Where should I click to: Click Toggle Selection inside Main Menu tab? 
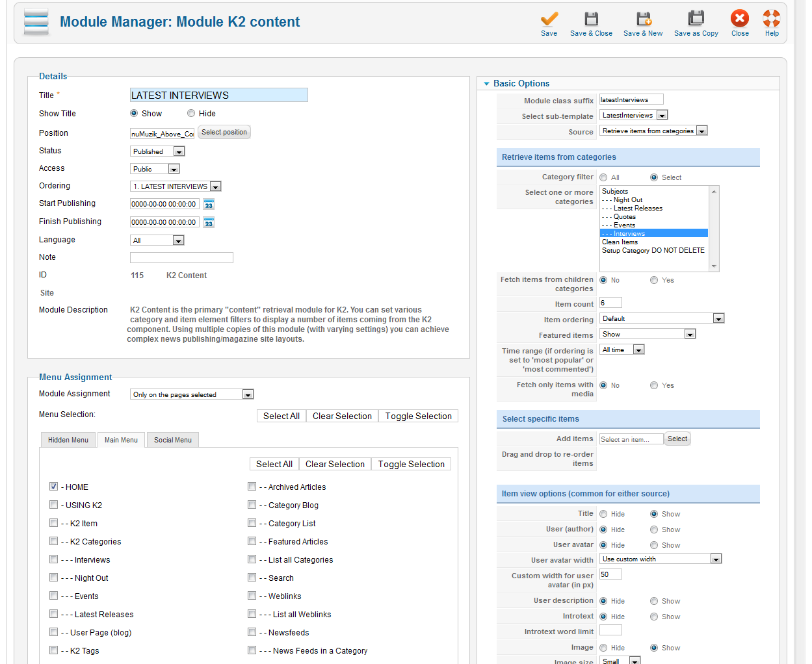coord(412,464)
